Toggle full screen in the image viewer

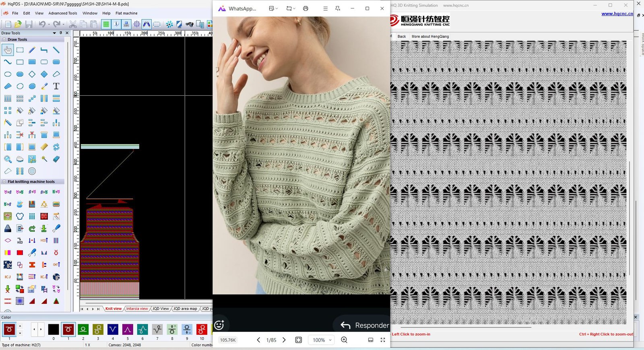click(383, 340)
